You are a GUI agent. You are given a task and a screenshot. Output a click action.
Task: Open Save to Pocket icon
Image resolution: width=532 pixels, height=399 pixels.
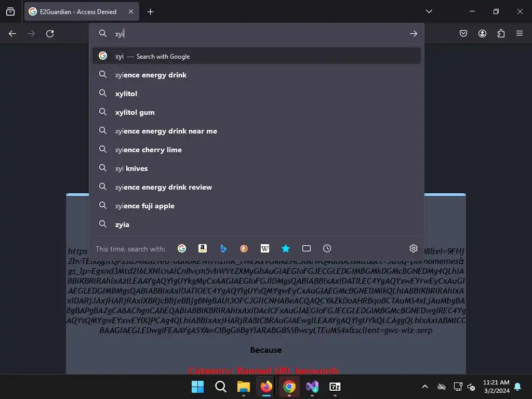(463, 34)
